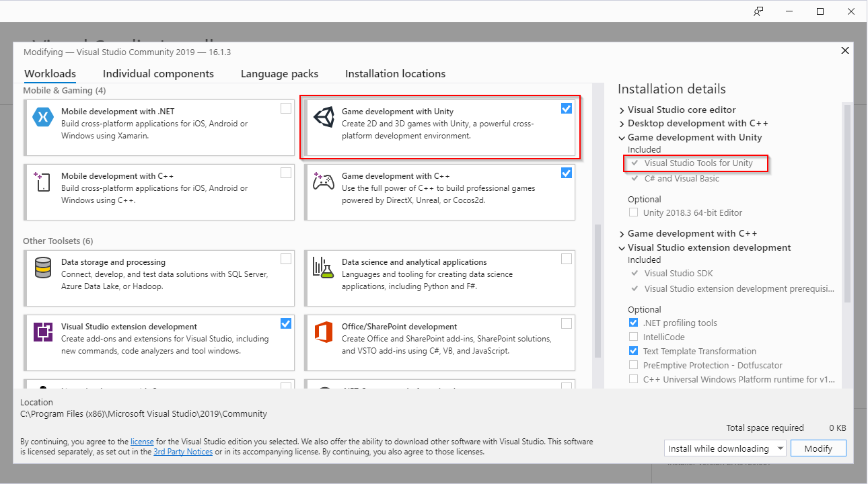Enable Mobile development with .NET checkbox
The image size is (868, 484).
click(286, 108)
